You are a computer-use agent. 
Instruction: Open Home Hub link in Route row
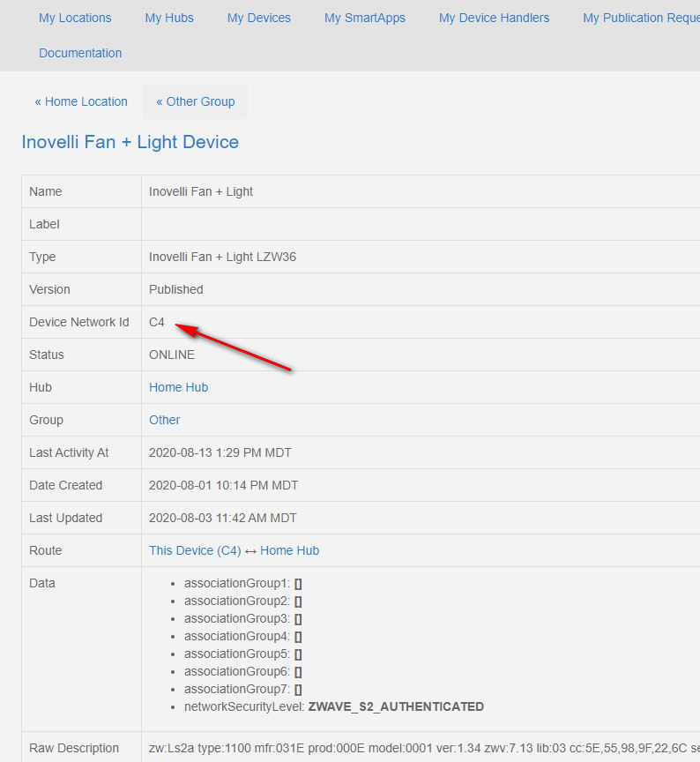pos(289,550)
